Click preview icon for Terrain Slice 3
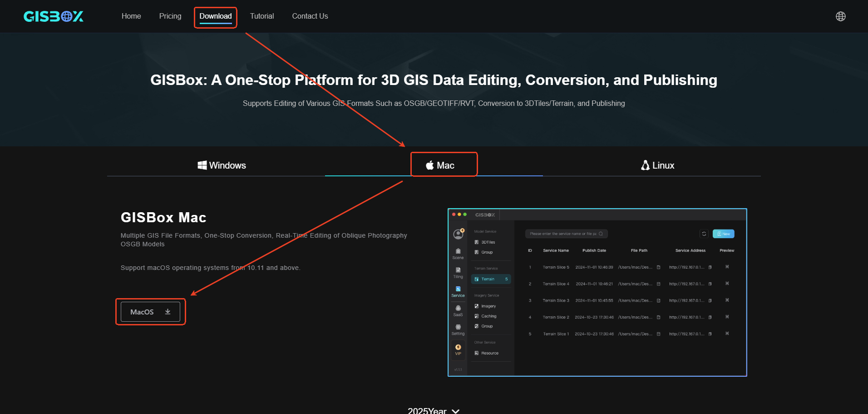868x414 pixels. 727,300
